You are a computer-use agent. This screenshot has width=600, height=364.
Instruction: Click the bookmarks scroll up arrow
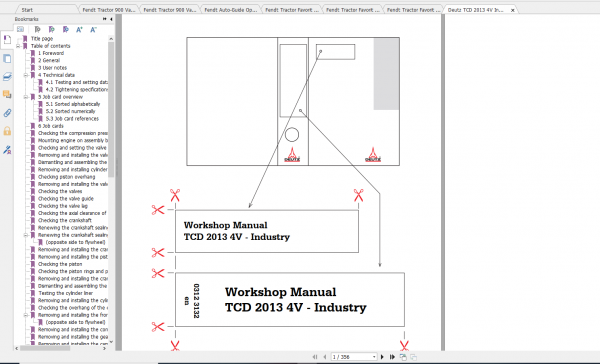point(111,39)
